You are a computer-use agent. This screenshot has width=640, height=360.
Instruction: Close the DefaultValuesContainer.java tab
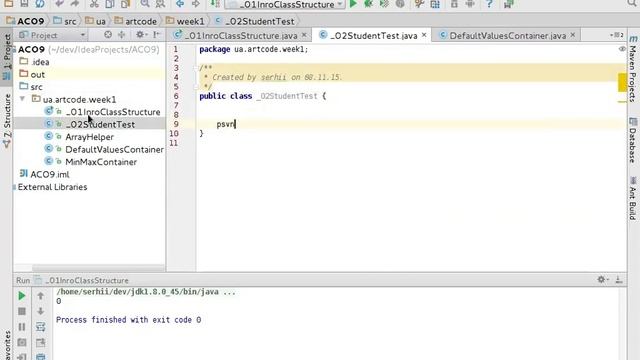coord(573,35)
